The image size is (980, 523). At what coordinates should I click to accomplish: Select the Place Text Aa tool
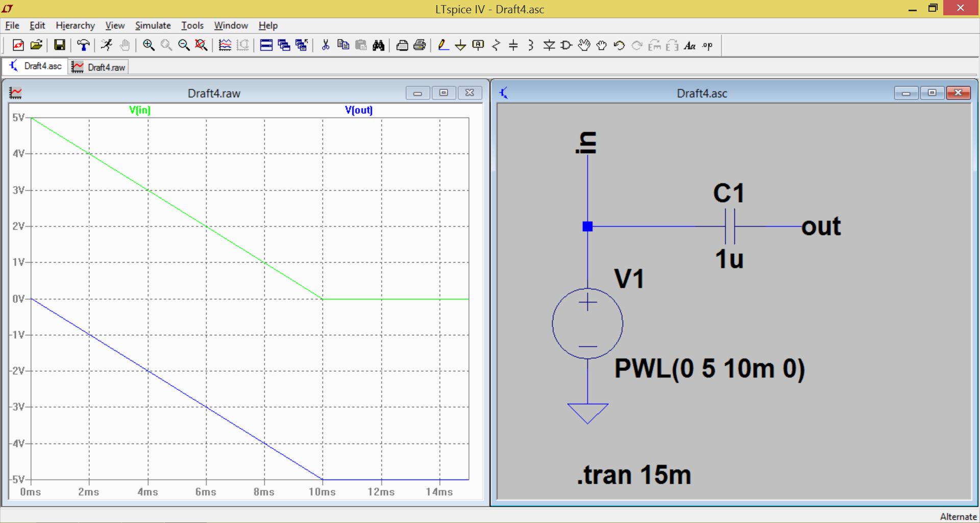click(690, 45)
